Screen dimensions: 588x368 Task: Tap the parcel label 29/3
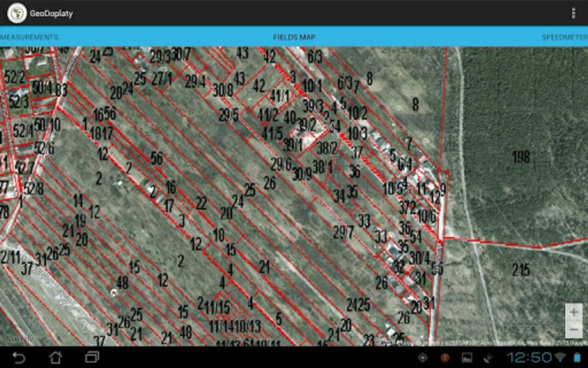pos(160,56)
